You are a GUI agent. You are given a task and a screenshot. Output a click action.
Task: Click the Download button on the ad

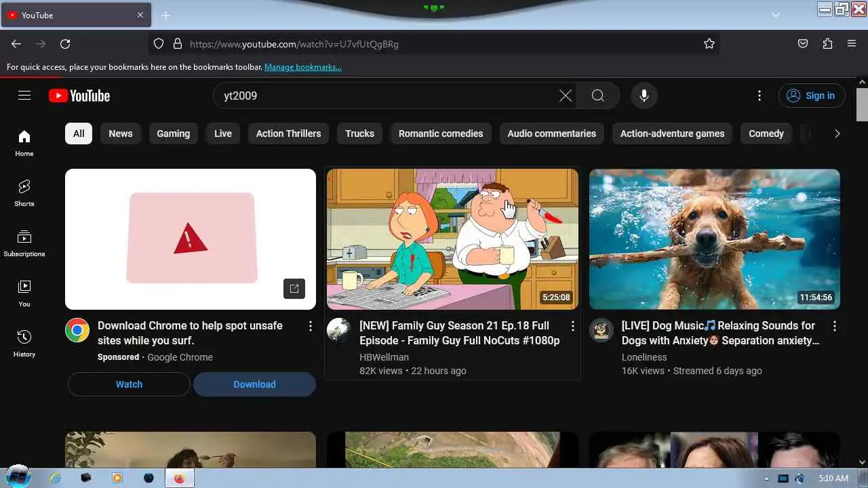tap(254, 384)
